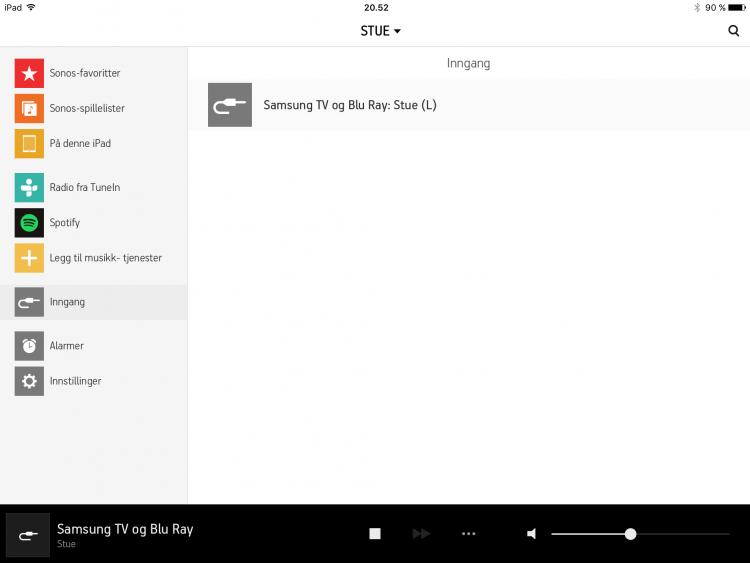Open Legg til musikk-tjenester label
750x563 pixels.
tap(106, 258)
